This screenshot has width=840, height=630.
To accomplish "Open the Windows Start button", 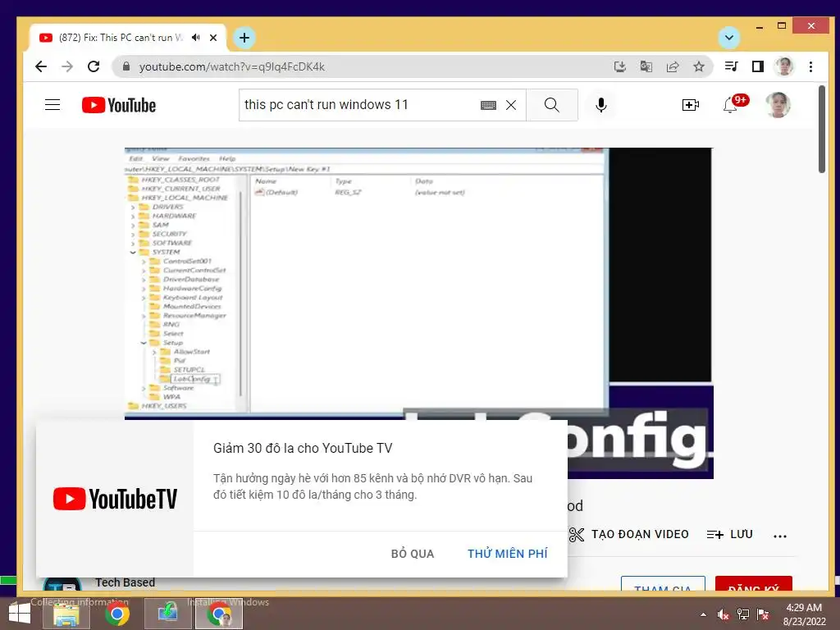I will (20, 613).
